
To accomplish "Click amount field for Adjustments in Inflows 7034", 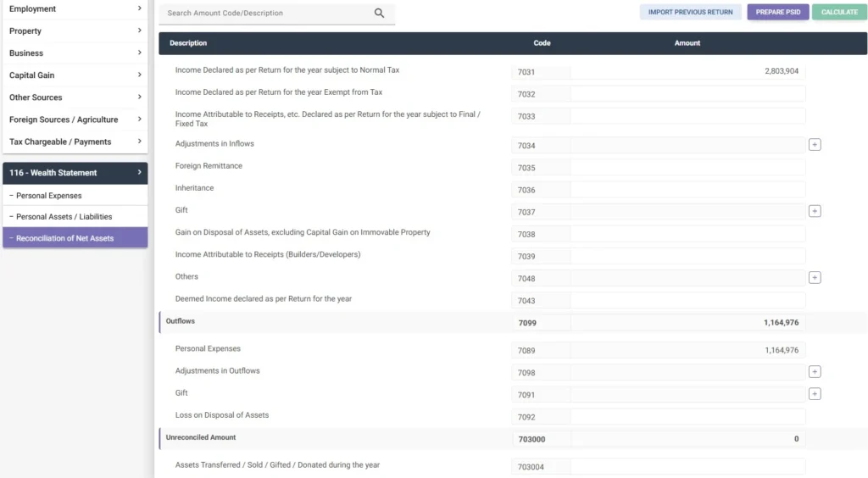I will coord(687,146).
